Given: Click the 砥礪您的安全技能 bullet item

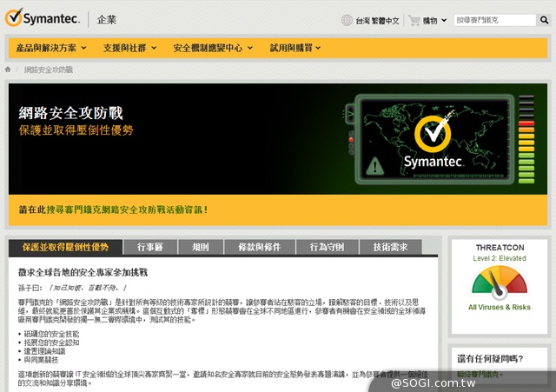Looking at the screenshot, I should pyautogui.click(x=51, y=334).
